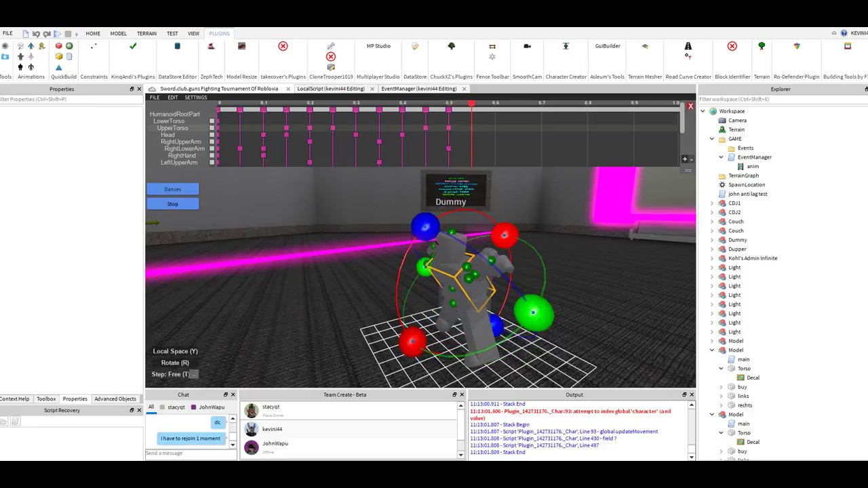Switch to the TERRAIN ribbon tab
This screenshot has width=868, height=488.
(x=146, y=33)
